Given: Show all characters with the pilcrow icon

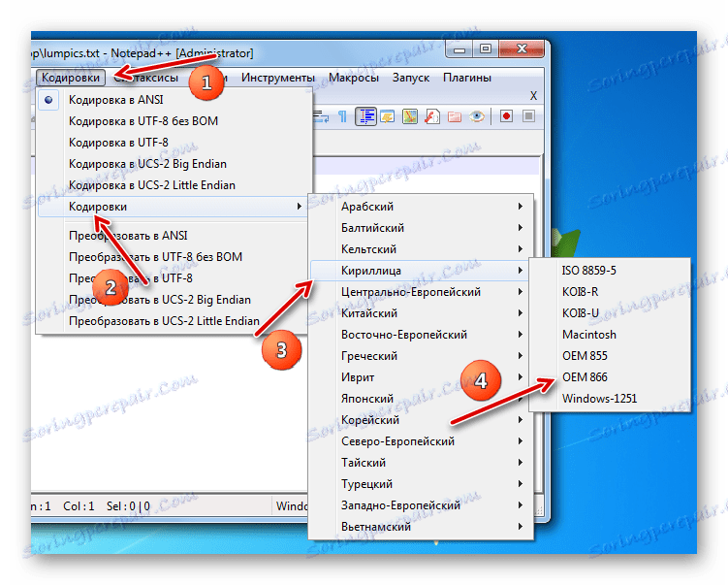Looking at the screenshot, I should coord(342,116).
